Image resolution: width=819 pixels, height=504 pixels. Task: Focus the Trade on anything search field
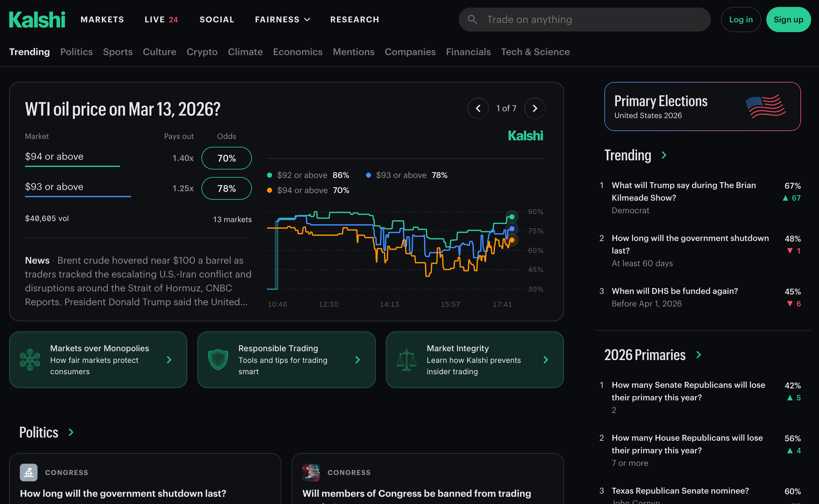click(x=584, y=20)
